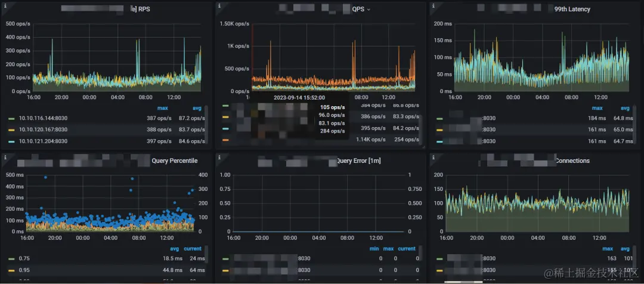Click the 163 max value in Connections legend
Viewport: 644px width, 284px height.
(x=612, y=258)
